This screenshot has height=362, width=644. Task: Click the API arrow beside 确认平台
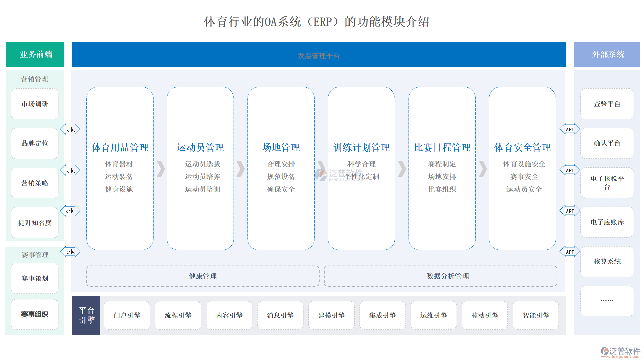point(570,129)
